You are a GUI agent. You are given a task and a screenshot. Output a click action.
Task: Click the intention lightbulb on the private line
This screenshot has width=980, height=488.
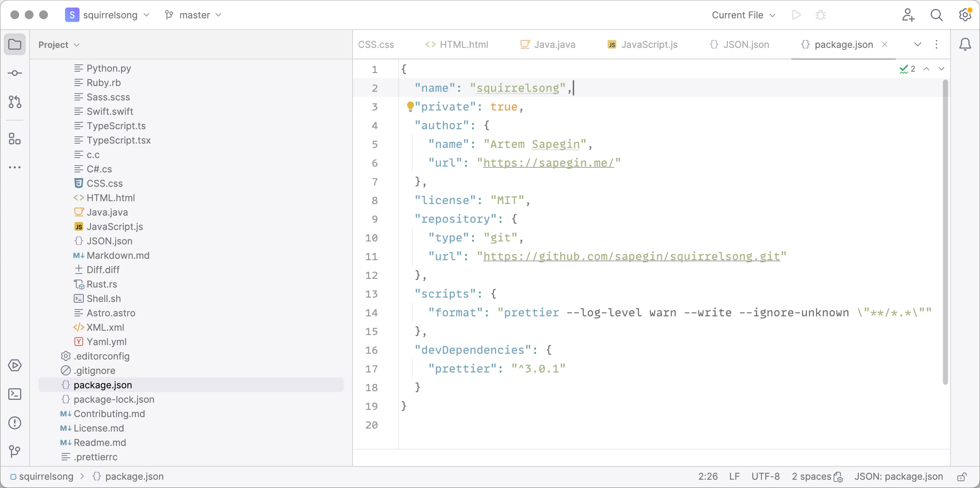coord(410,107)
